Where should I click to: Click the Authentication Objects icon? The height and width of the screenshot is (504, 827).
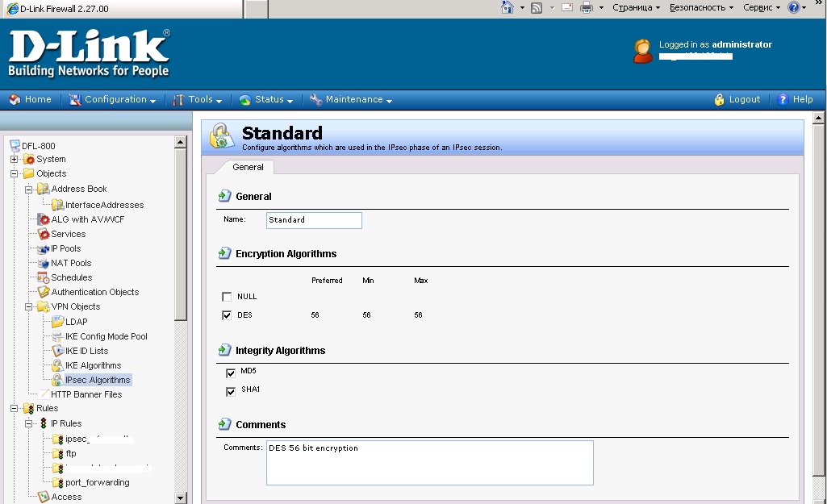coord(44,292)
